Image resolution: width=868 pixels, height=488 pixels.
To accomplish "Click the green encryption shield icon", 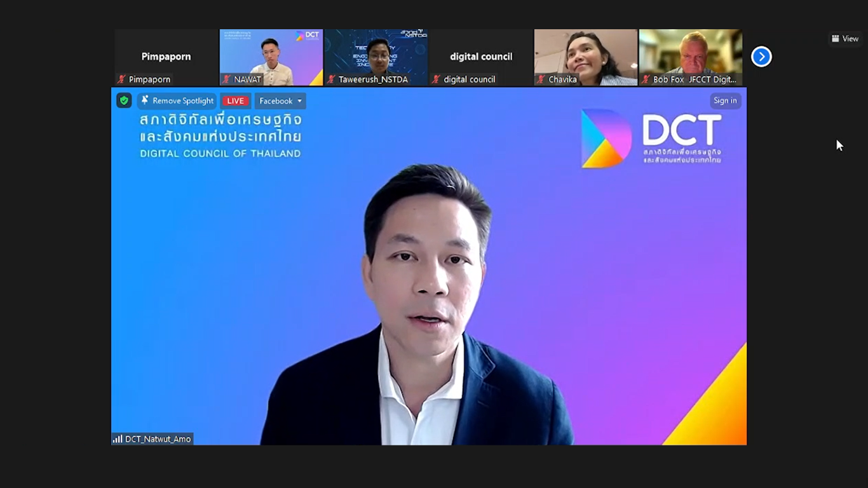I will pyautogui.click(x=124, y=100).
